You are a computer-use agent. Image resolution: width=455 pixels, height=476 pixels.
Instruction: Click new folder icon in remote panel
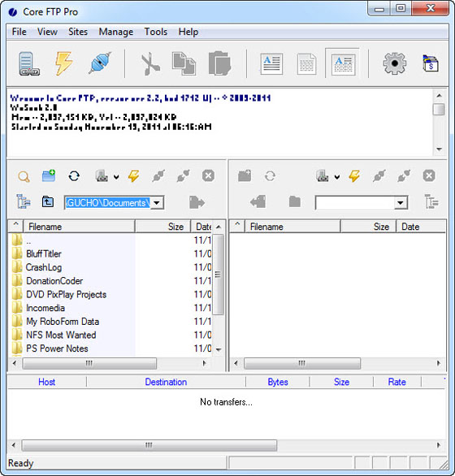click(x=245, y=175)
